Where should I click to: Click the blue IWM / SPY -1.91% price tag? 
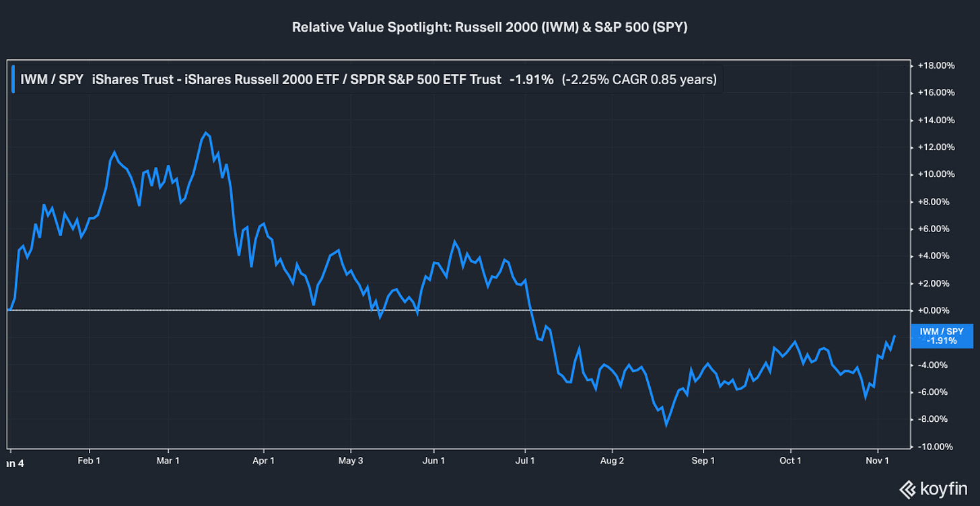click(x=941, y=336)
